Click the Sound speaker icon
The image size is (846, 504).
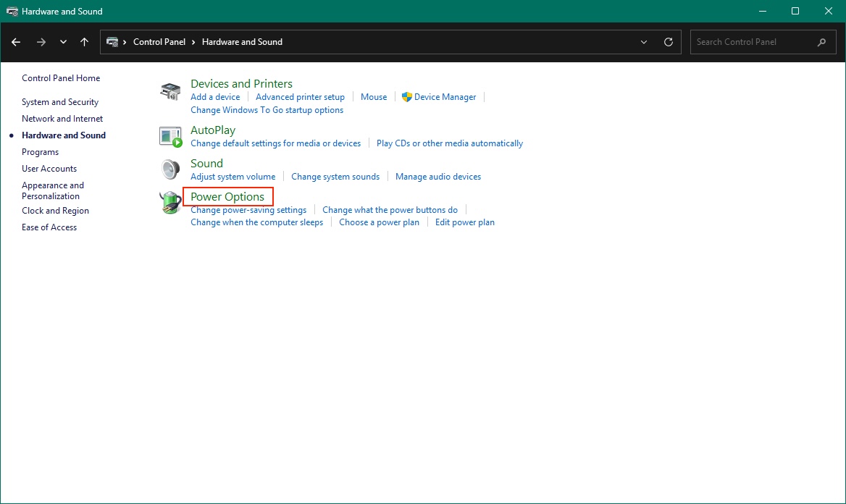170,169
